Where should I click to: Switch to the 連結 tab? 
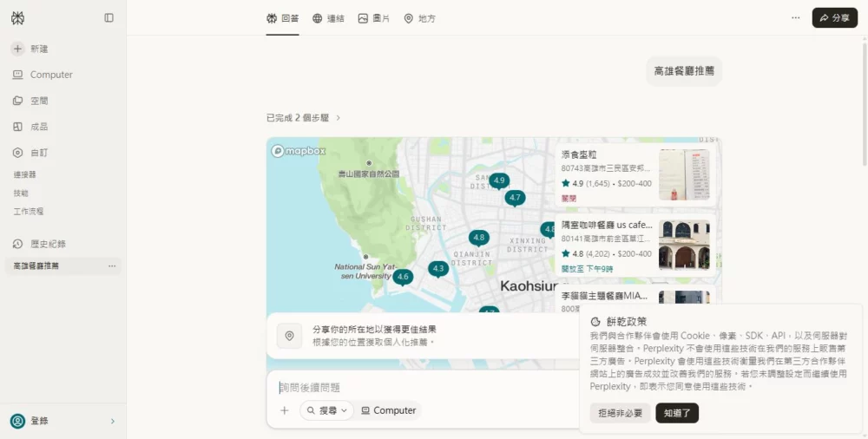328,18
